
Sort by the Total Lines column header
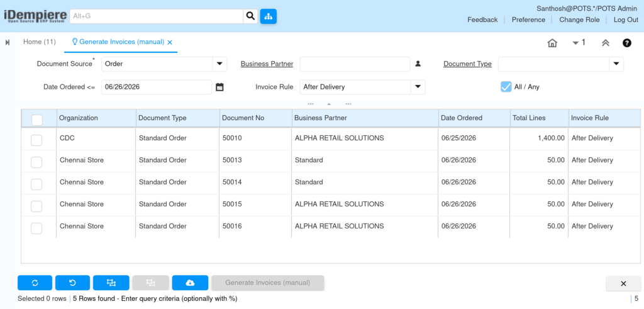pyautogui.click(x=539, y=118)
